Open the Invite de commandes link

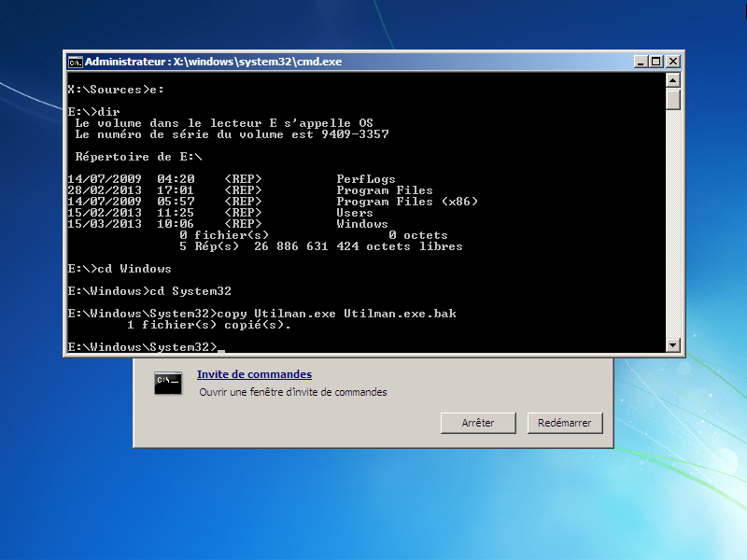tap(254, 374)
